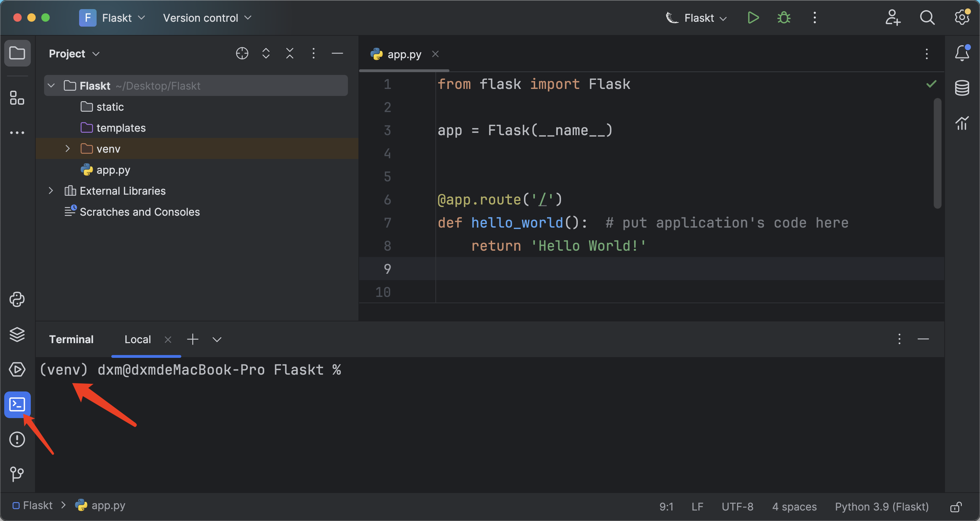Select the Local terminal tab
Image resolution: width=980 pixels, height=521 pixels.
pos(138,340)
